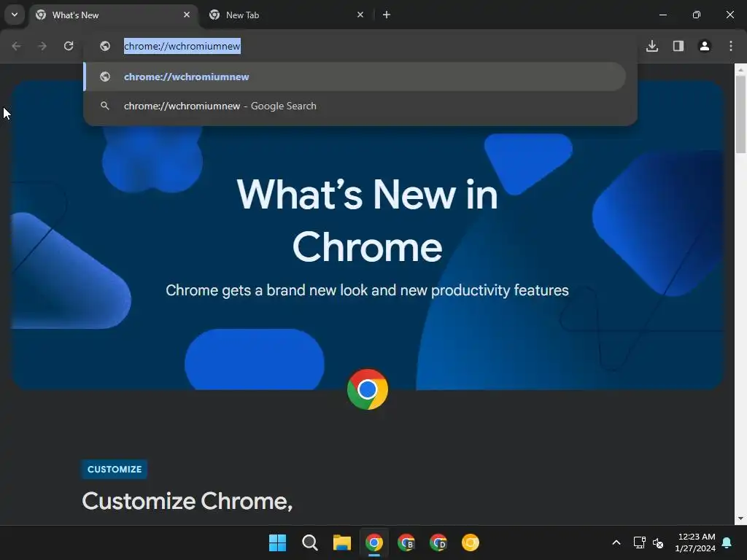Click the forward navigation arrow

[42, 46]
